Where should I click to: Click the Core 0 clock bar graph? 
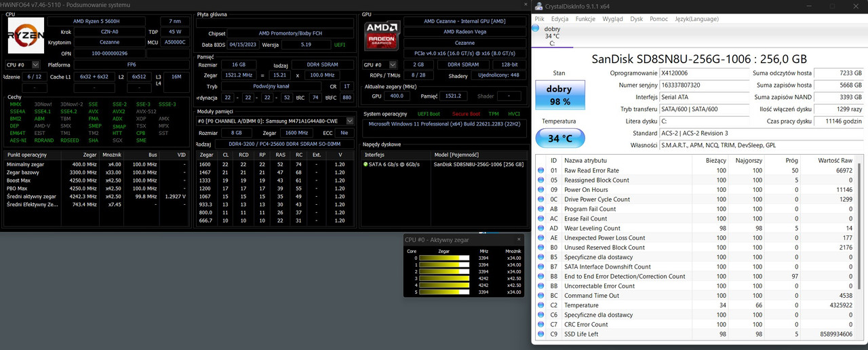pos(444,258)
